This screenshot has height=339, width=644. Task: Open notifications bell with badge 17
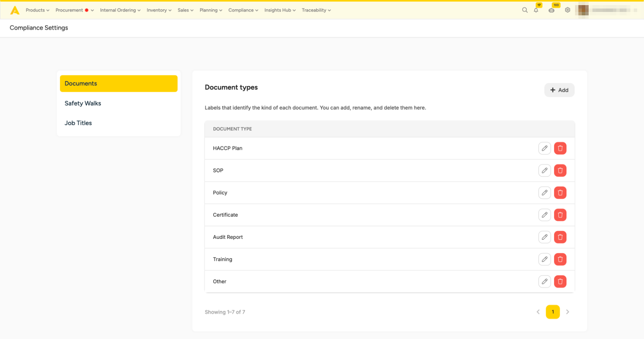pyautogui.click(x=536, y=10)
